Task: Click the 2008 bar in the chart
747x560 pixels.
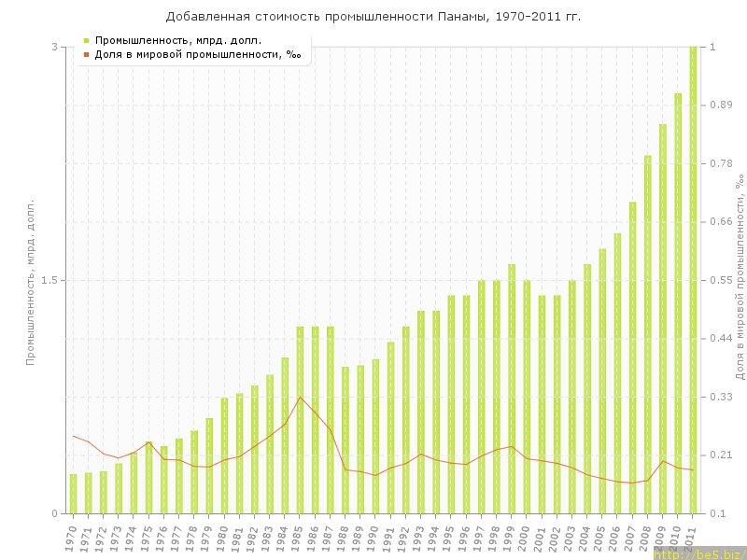Action: point(647,334)
